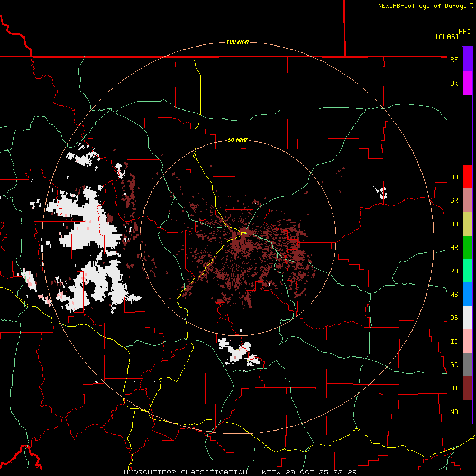The image size is (476, 476).
Task: Click the ND legend label
Action: [454, 412]
